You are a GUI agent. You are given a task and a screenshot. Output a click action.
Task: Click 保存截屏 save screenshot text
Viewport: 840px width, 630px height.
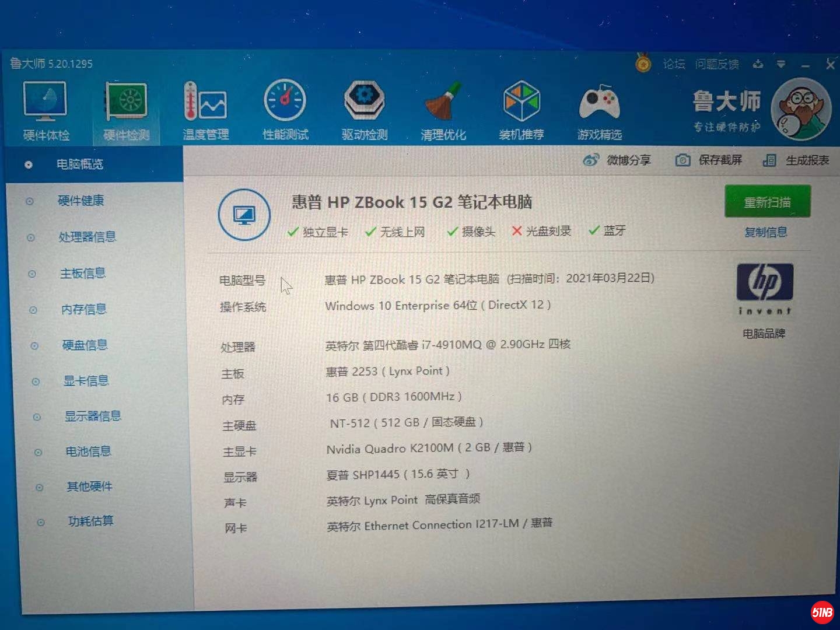[x=720, y=160]
